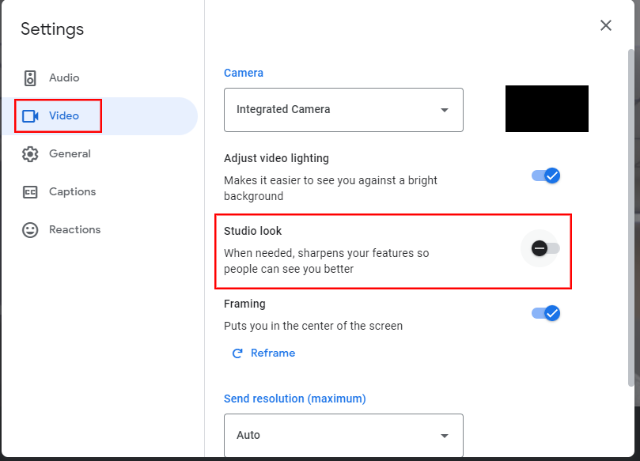The width and height of the screenshot is (640, 461).
Task: Switch to the Video settings tab
Action: [x=100, y=116]
